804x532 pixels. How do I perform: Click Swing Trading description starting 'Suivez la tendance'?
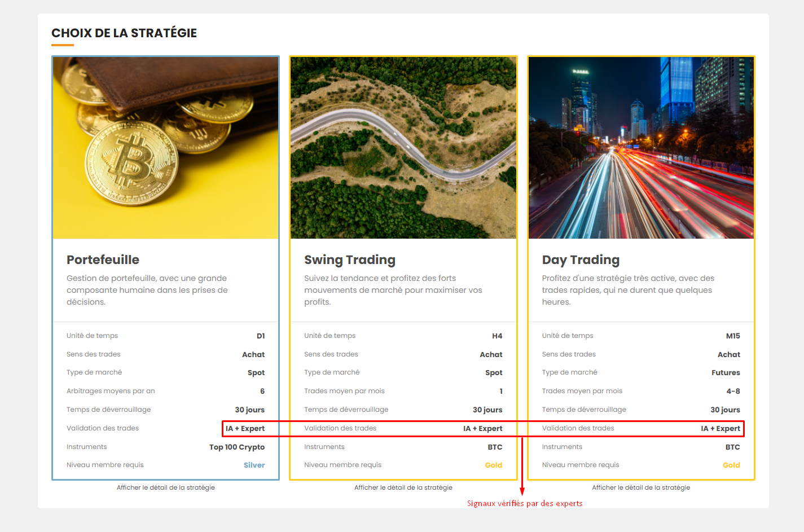click(x=393, y=290)
